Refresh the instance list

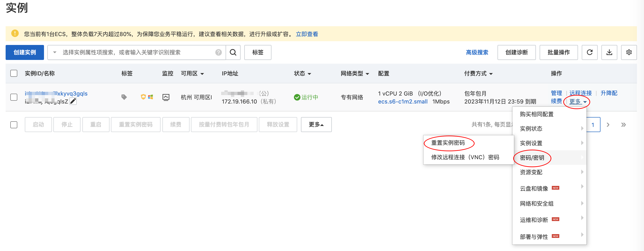[589, 52]
